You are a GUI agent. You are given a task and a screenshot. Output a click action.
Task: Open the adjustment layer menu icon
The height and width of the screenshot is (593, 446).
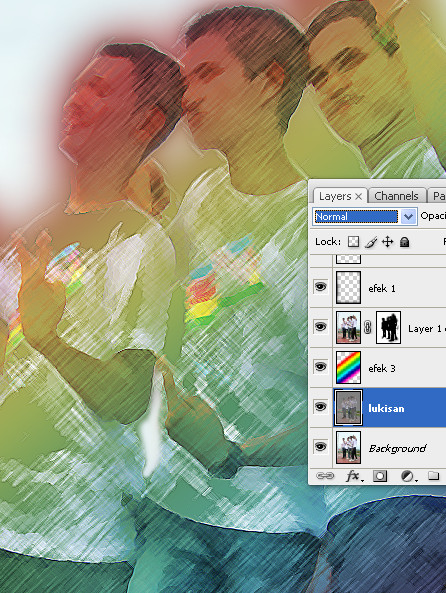tap(409, 476)
